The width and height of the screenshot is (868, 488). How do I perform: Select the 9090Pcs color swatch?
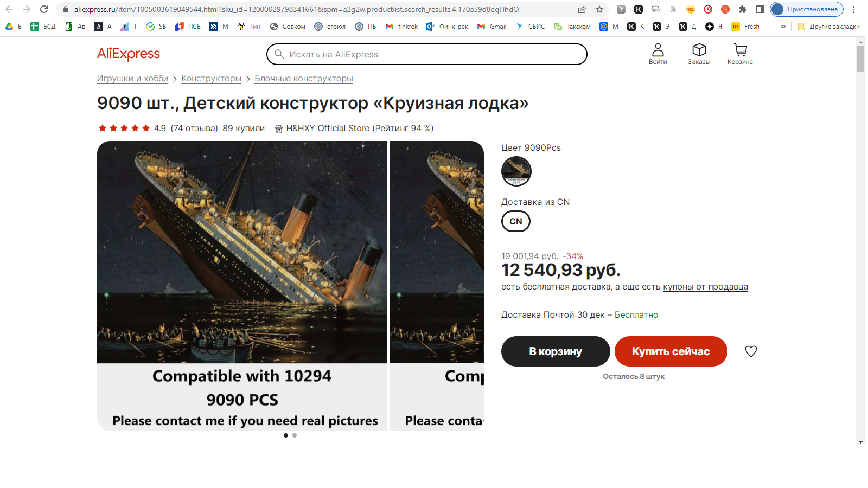pyautogui.click(x=516, y=171)
